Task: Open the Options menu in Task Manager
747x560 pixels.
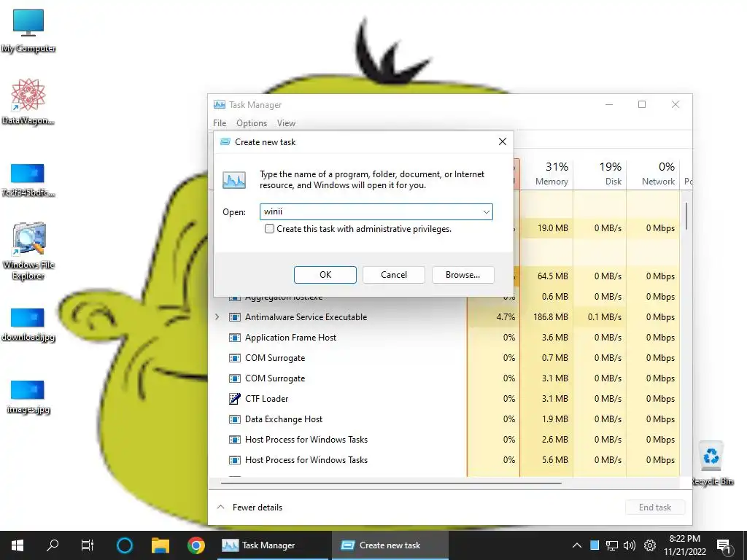Action: (252, 122)
